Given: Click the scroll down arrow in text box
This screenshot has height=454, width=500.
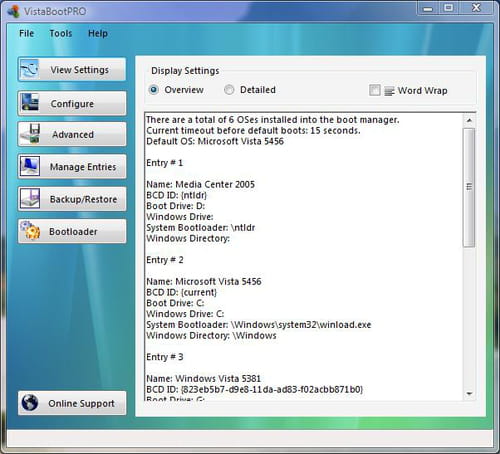Looking at the screenshot, I should pos(469,394).
